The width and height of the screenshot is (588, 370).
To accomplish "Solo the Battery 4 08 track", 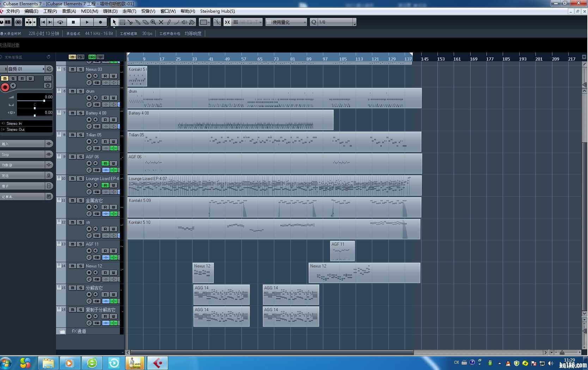I will (x=81, y=113).
